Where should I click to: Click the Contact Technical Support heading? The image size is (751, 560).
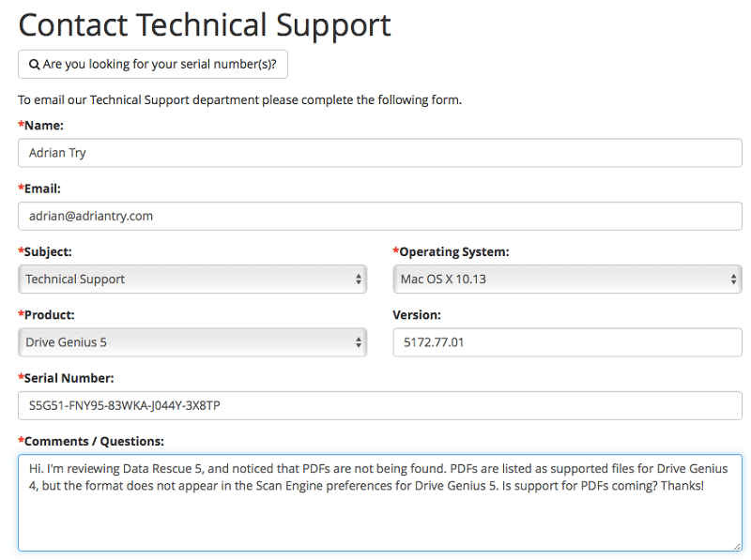pyautogui.click(x=205, y=25)
